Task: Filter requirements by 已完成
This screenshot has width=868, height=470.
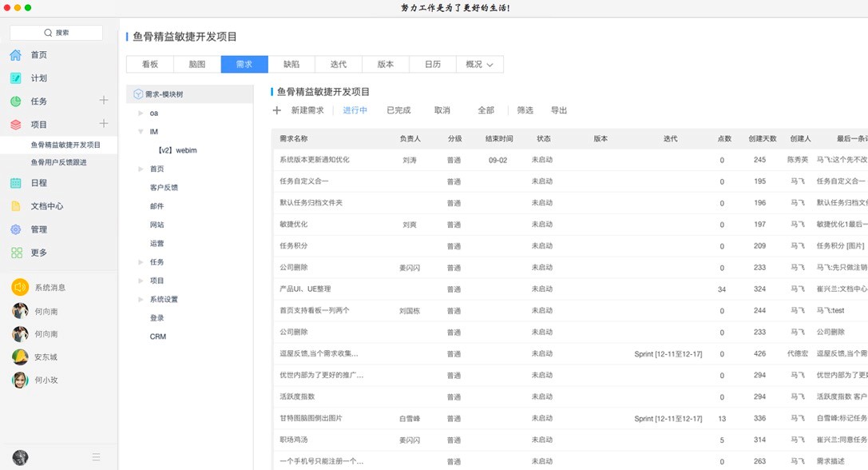Action: (x=398, y=110)
